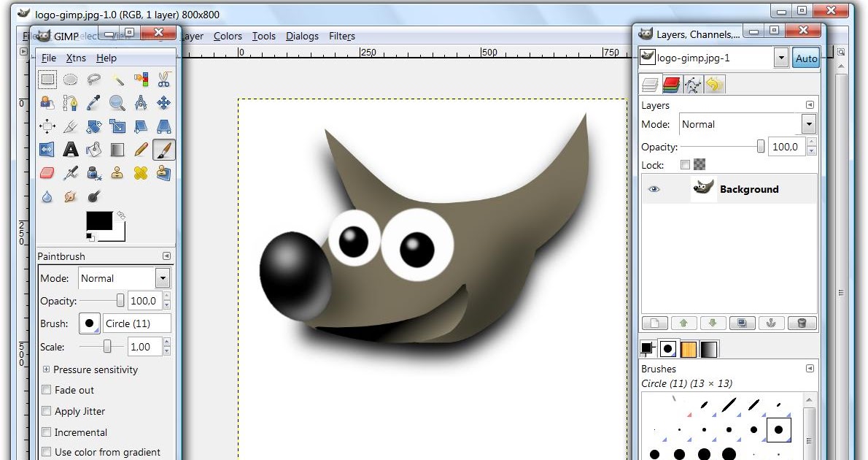Select the Free Select lasso tool
868x460 pixels.
[x=94, y=80]
